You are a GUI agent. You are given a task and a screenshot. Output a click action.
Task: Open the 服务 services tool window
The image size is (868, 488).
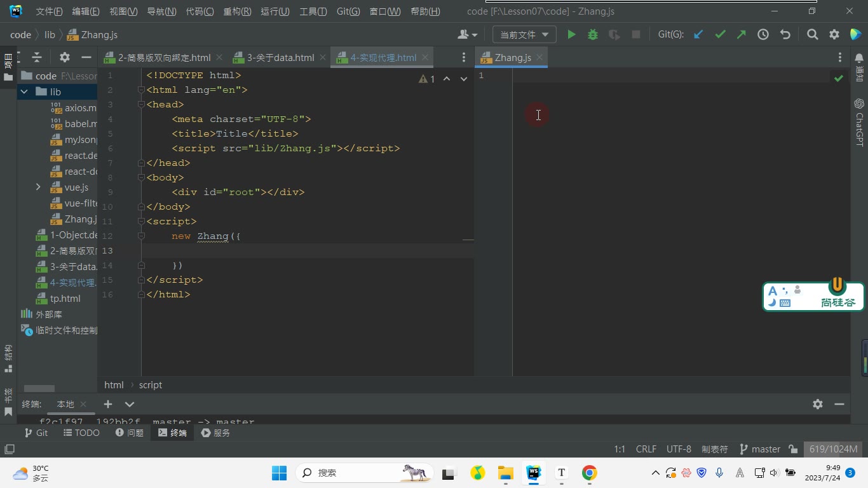pos(215,433)
